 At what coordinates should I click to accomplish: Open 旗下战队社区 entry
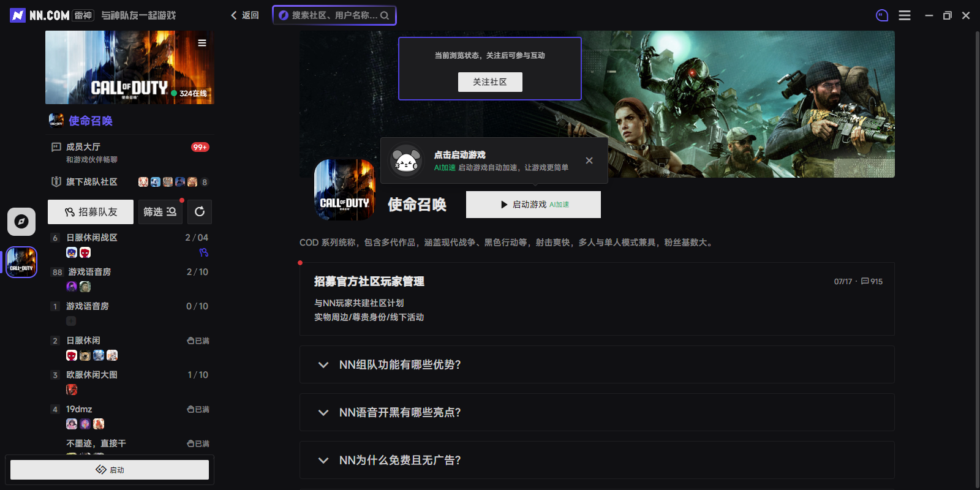(130, 182)
